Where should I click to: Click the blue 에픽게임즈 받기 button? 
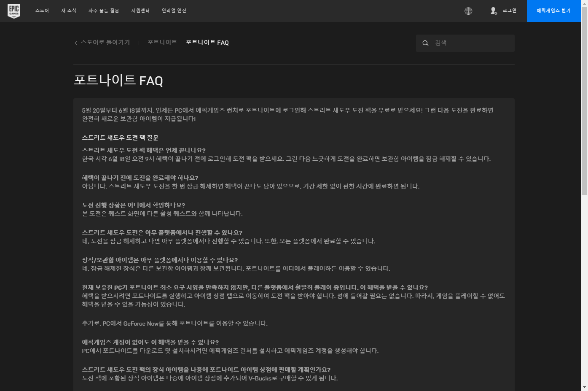pos(553,11)
